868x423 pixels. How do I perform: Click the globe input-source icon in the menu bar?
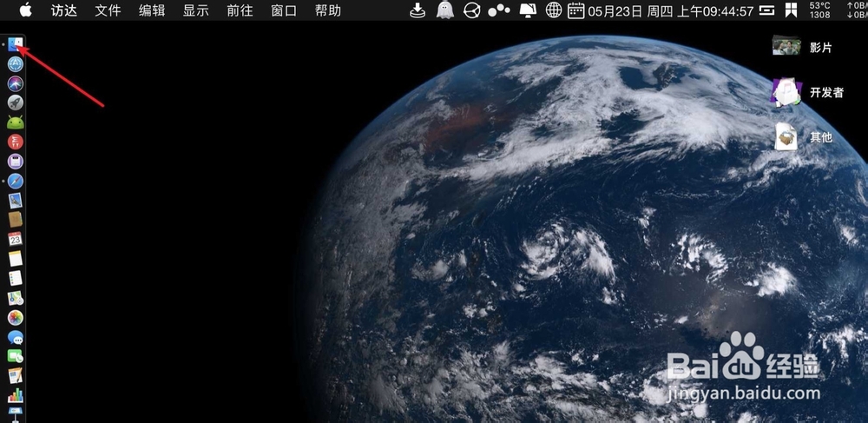tap(554, 10)
